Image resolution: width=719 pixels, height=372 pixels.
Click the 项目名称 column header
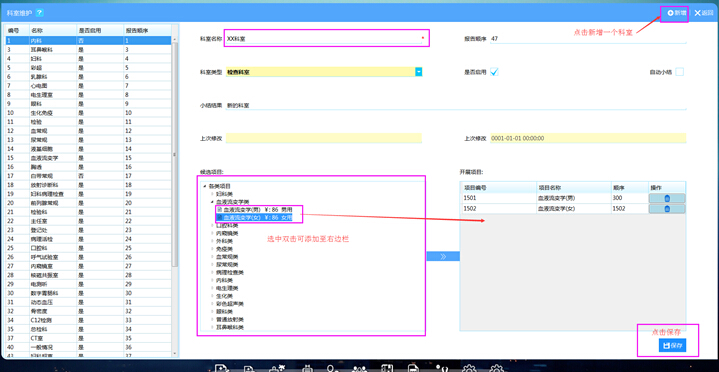[574, 188]
